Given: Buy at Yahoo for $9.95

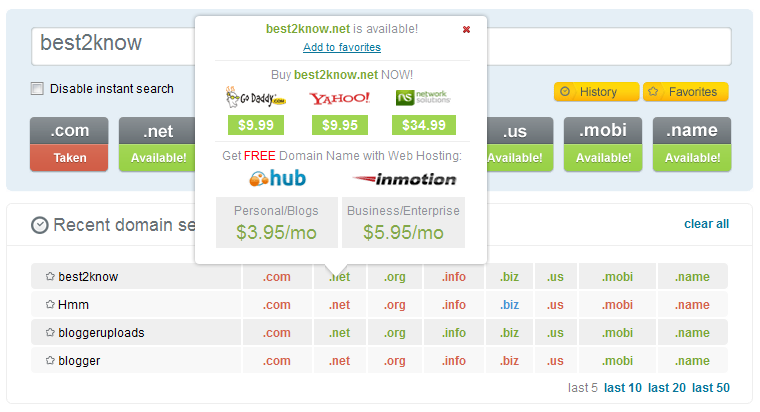Looking at the screenshot, I should point(340,125).
